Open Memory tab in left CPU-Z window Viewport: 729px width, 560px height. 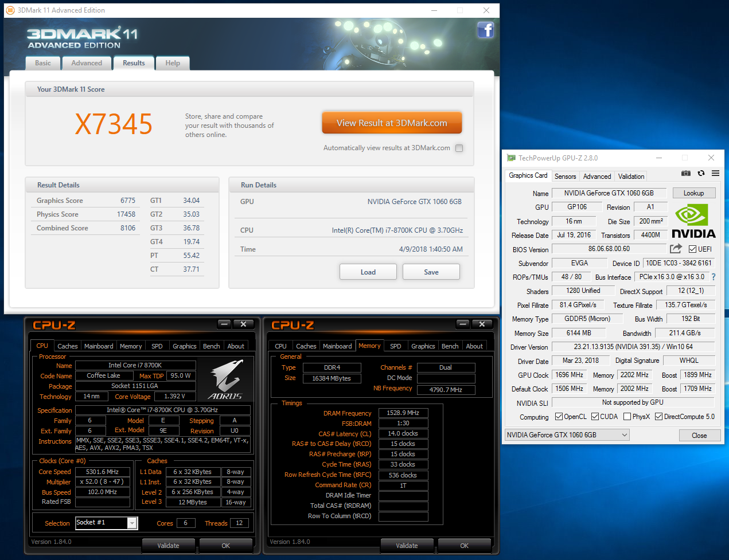click(131, 346)
